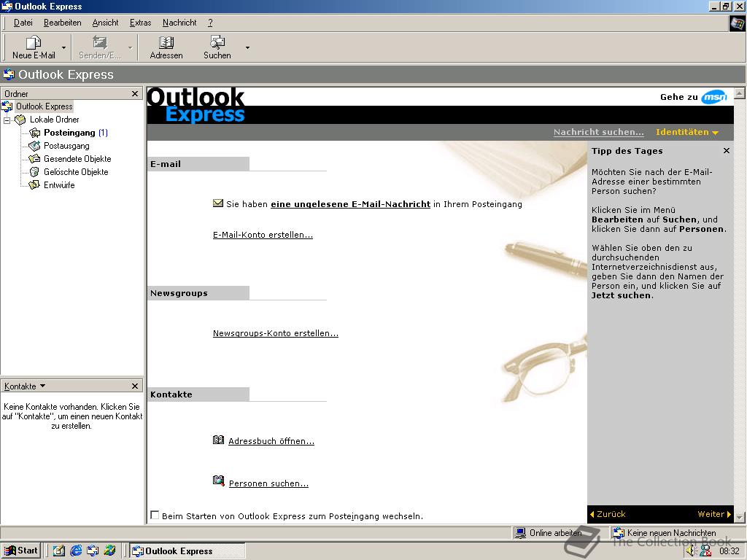Open the ? help menu

210,23
